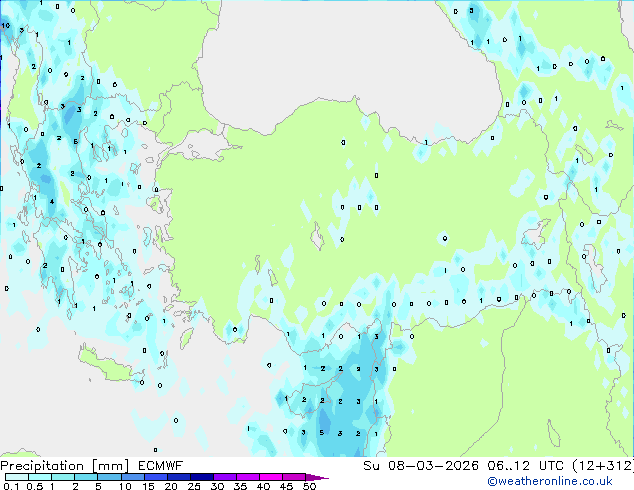Click the weatheronline.co.uk copyright link
The height and width of the screenshot is (490, 634).
click(x=550, y=481)
